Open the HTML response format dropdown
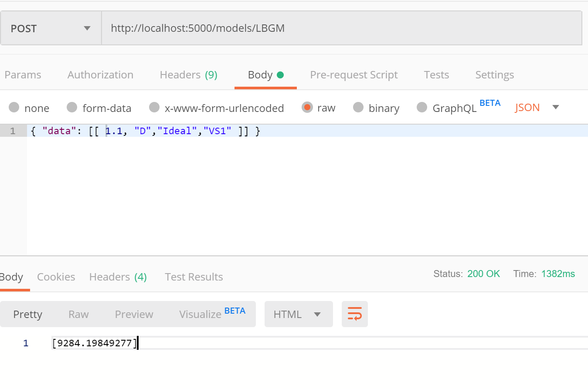 point(298,314)
